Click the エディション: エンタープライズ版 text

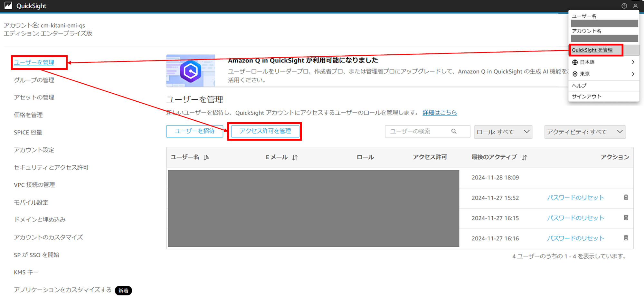coord(48,33)
